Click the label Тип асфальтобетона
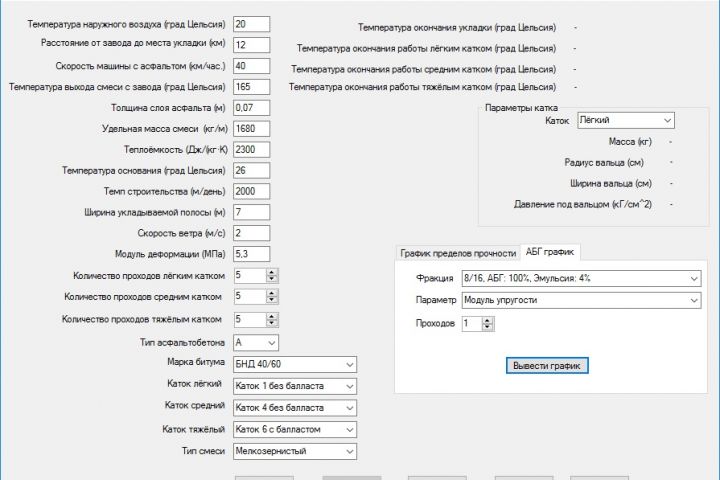This screenshot has width=720, height=480. click(x=182, y=343)
